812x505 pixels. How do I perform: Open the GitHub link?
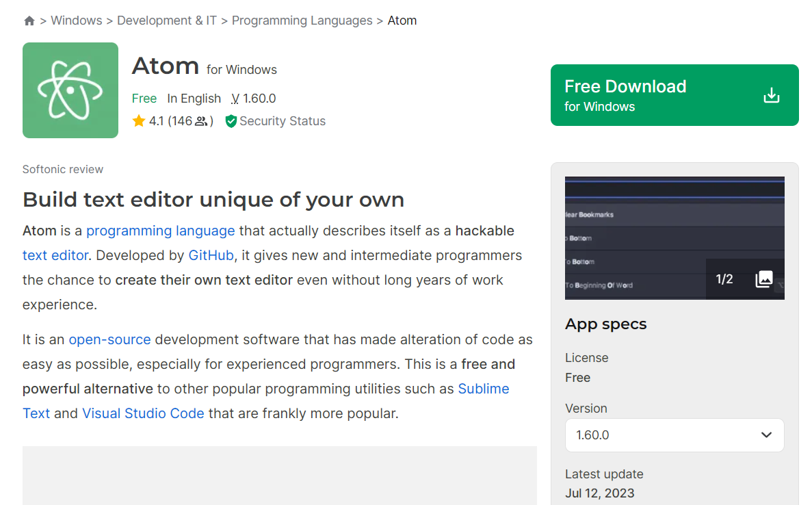pyautogui.click(x=211, y=255)
